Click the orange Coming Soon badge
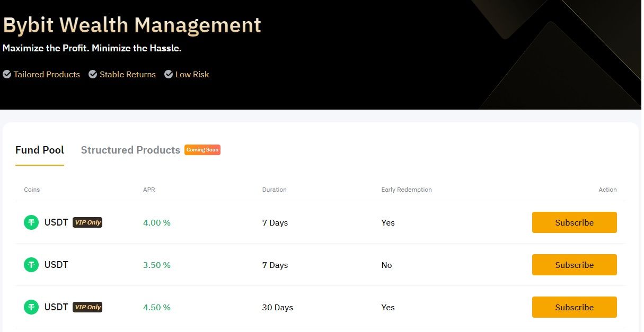The image size is (644, 332). pos(202,150)
